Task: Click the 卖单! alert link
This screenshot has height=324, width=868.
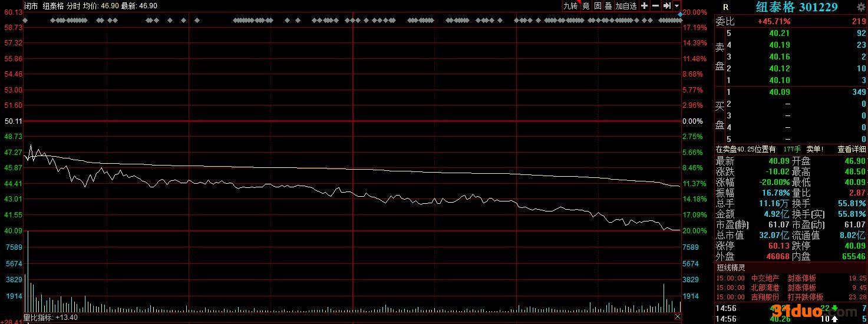Action: (814, 150)
